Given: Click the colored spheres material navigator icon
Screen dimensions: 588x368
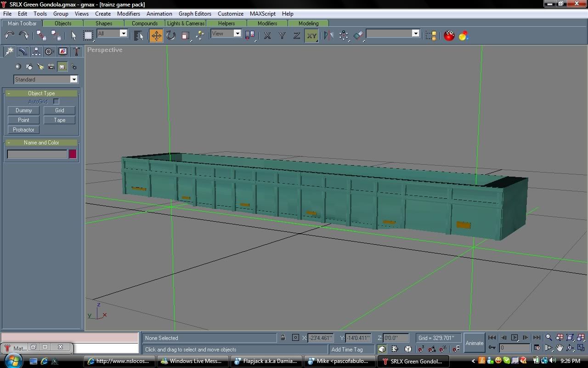Looking at the screenshot, I should pos(464,35).
